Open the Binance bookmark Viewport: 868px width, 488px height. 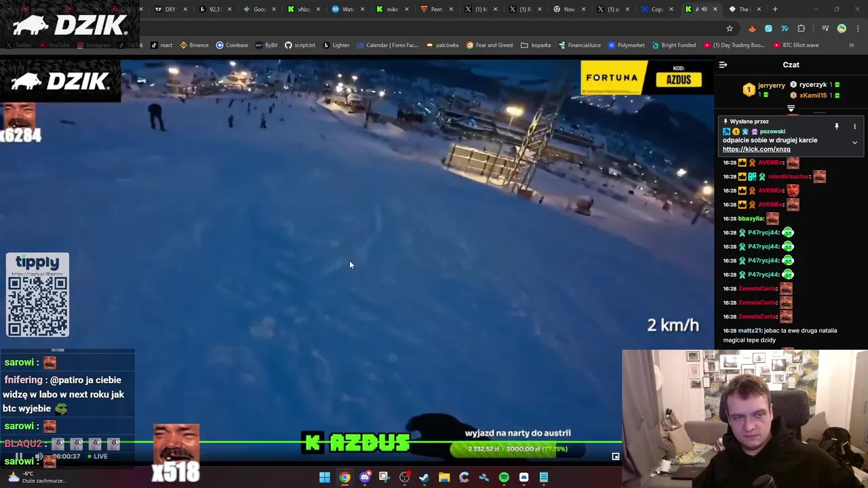[194, 45]
